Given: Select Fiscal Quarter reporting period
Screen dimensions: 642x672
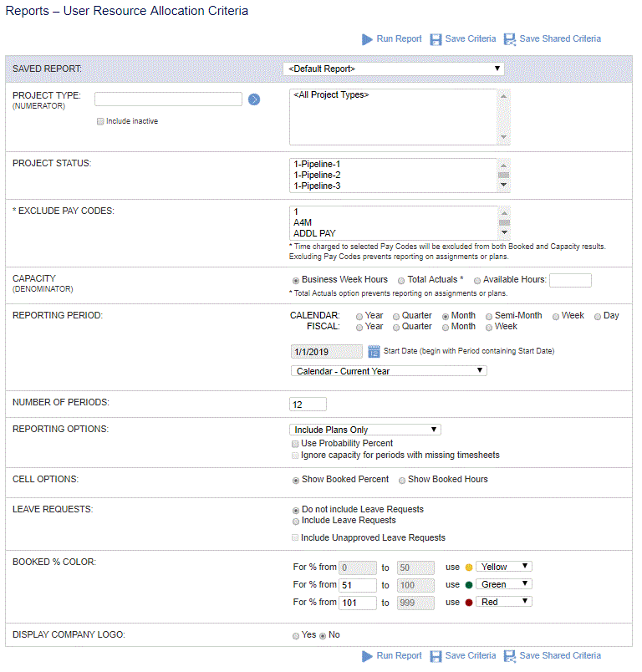Looking at the screenshot, I should point(396,328).
